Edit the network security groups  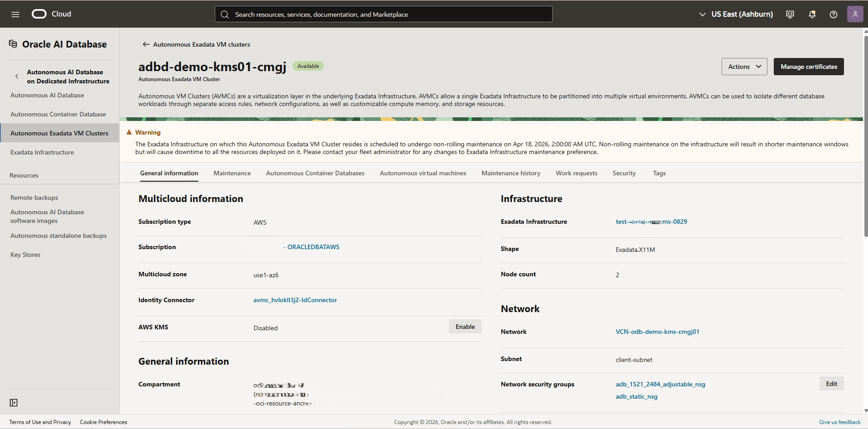pos(831,383)
